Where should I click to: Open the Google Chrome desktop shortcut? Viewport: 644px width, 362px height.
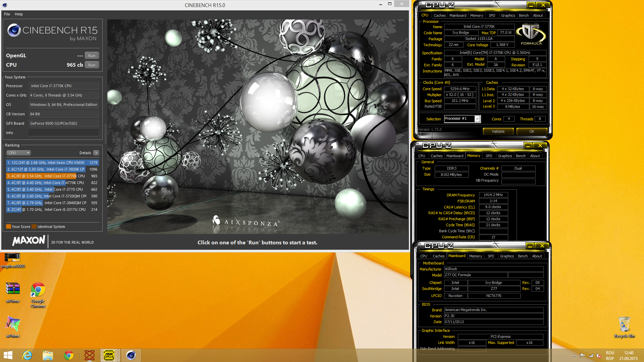(x=38, y=295)
